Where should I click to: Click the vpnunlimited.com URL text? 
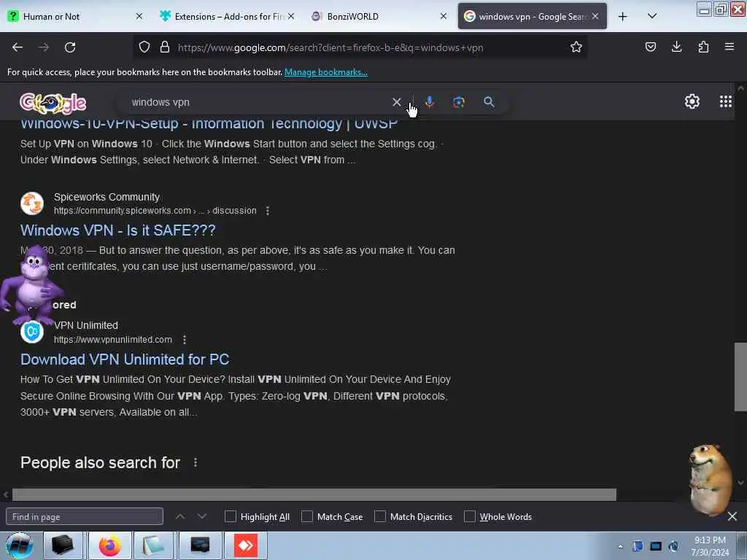click(x=113, y=340)
